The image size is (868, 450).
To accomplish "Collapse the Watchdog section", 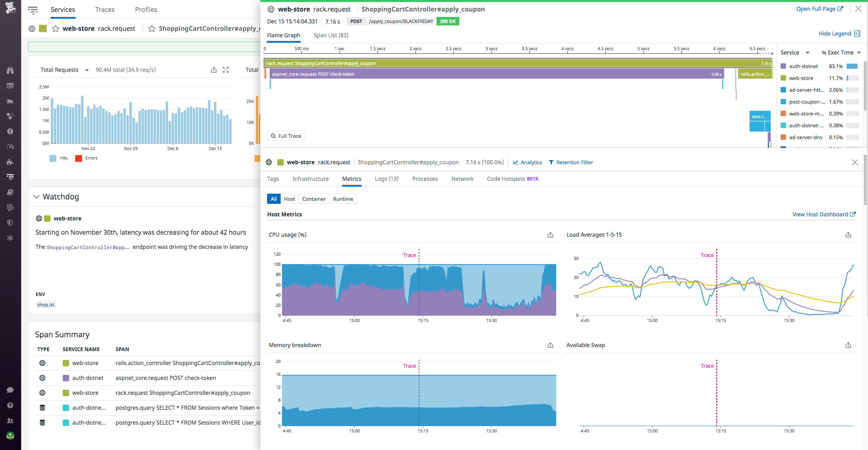I will (x=37, y=197).
